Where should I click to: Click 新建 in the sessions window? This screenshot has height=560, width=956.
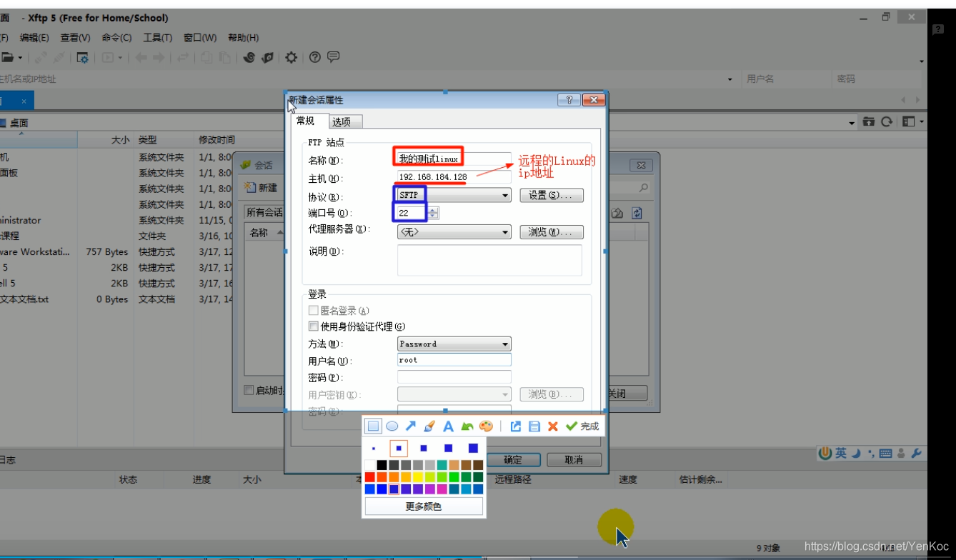pyautogui.click(x=261, y=188)
